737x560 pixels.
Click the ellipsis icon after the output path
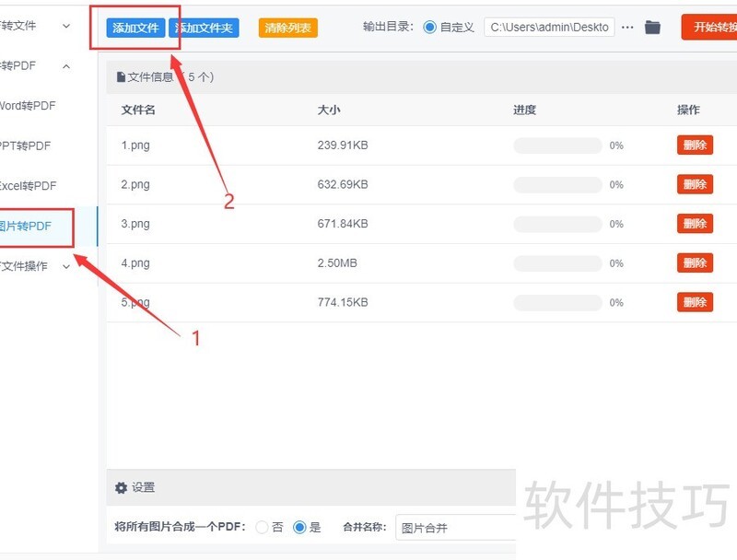[628, 27]
